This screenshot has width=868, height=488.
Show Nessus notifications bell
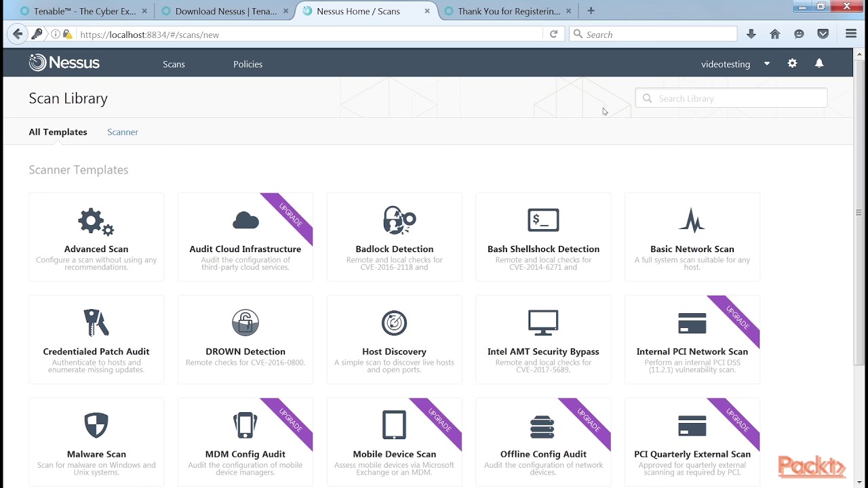click(819, 63)
